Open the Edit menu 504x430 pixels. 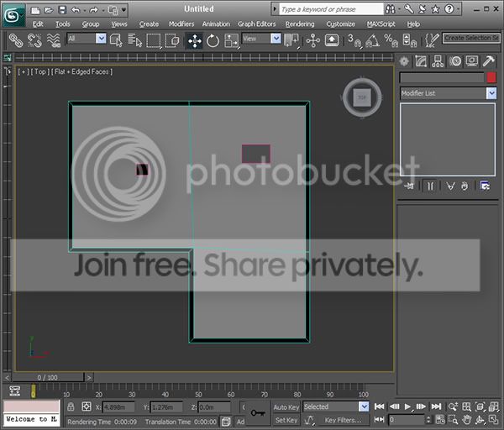click(38, 24)
